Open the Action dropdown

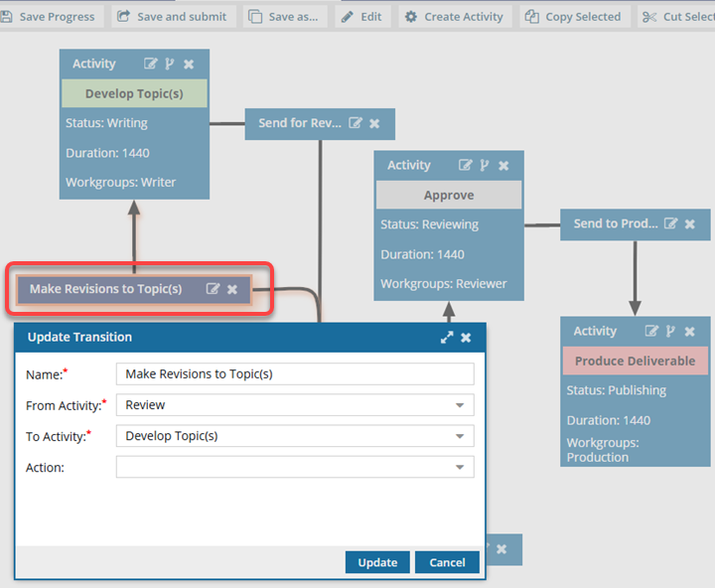(x=460, y=467)
